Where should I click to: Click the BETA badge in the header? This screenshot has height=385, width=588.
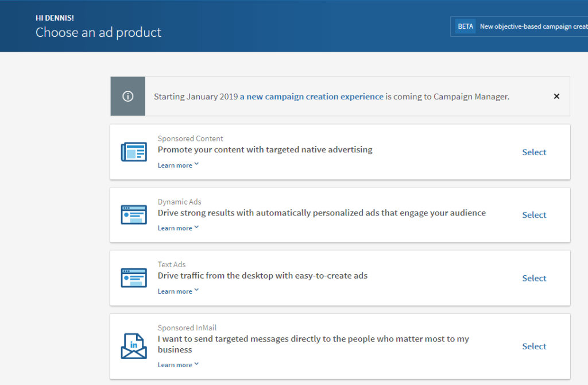[x=465, y=26]
